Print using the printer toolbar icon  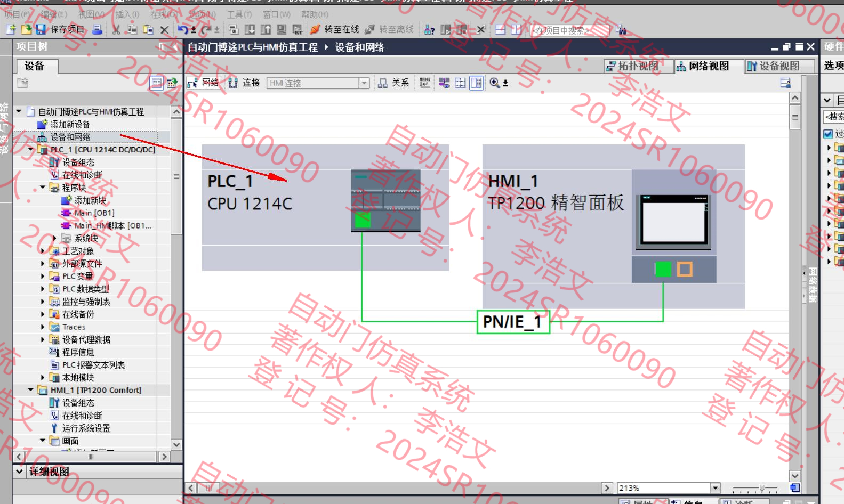pos(97,30)
